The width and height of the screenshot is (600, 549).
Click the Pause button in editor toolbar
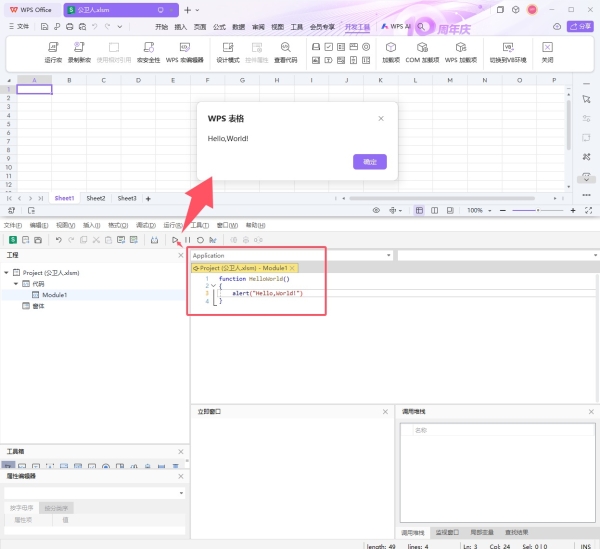(x=188, y=240)
